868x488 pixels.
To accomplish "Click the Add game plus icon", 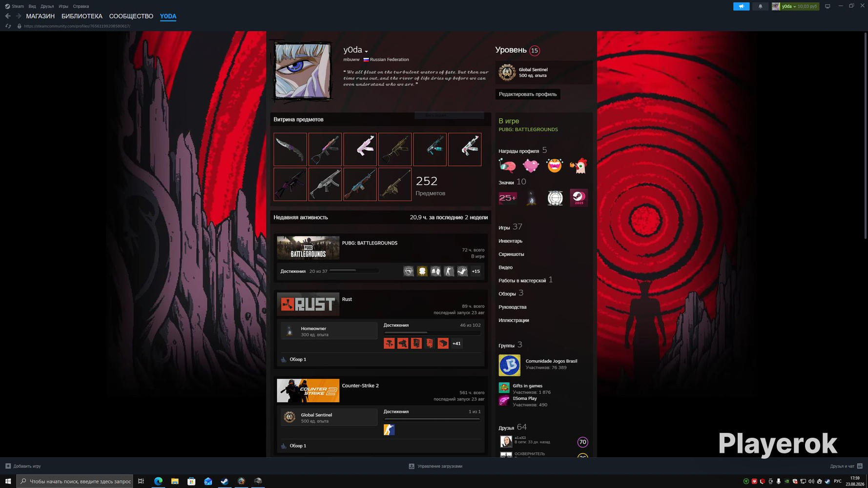I will pos(8,466).
